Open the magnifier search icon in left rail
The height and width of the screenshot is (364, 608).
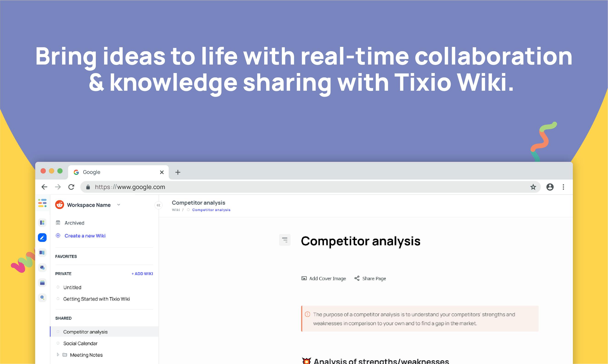(42, 298)
